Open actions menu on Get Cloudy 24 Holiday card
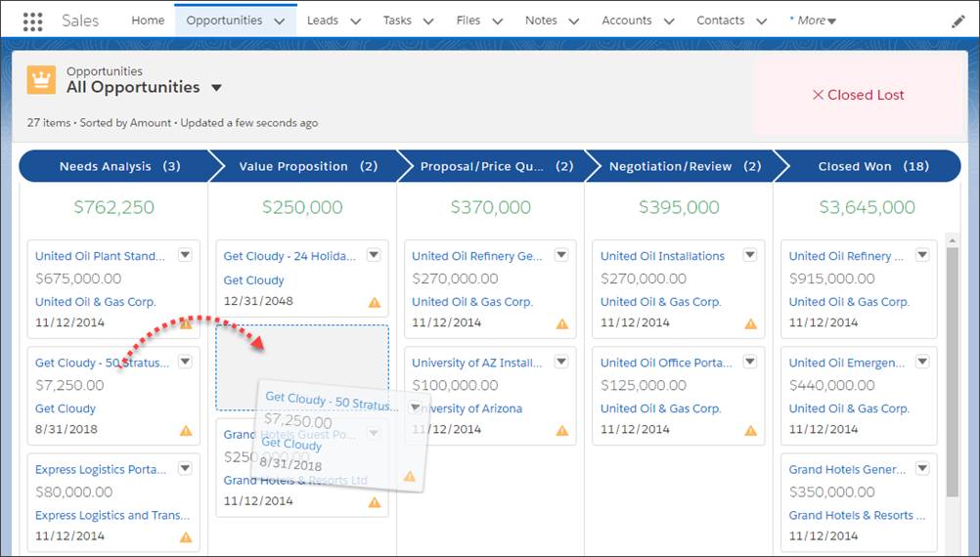The width and height of the screenshot is (980, 557). [374, 255]
